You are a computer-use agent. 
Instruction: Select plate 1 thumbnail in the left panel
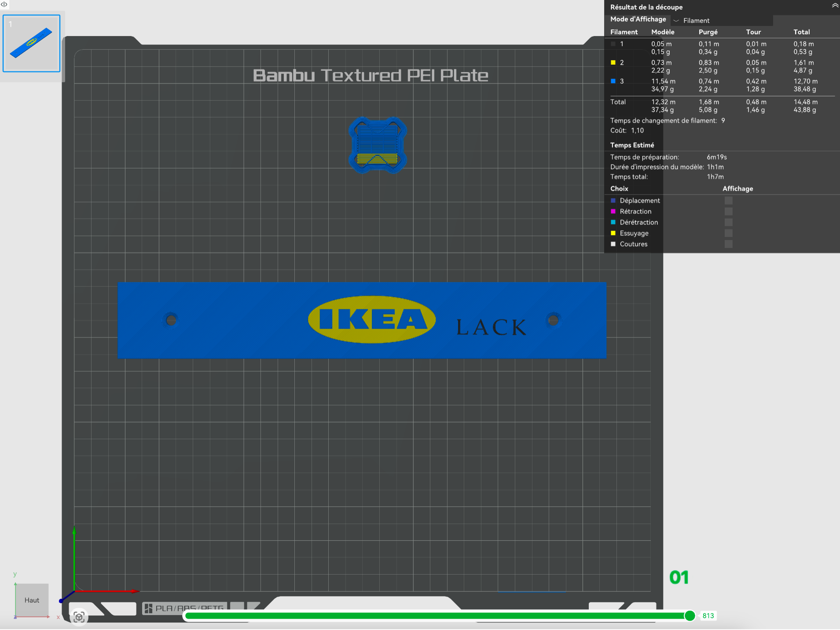pyautogui.click(x=31, y=43)
